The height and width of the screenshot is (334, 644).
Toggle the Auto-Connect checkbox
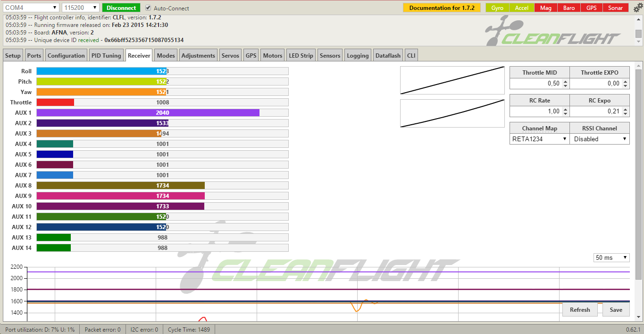tap(148, 8)
